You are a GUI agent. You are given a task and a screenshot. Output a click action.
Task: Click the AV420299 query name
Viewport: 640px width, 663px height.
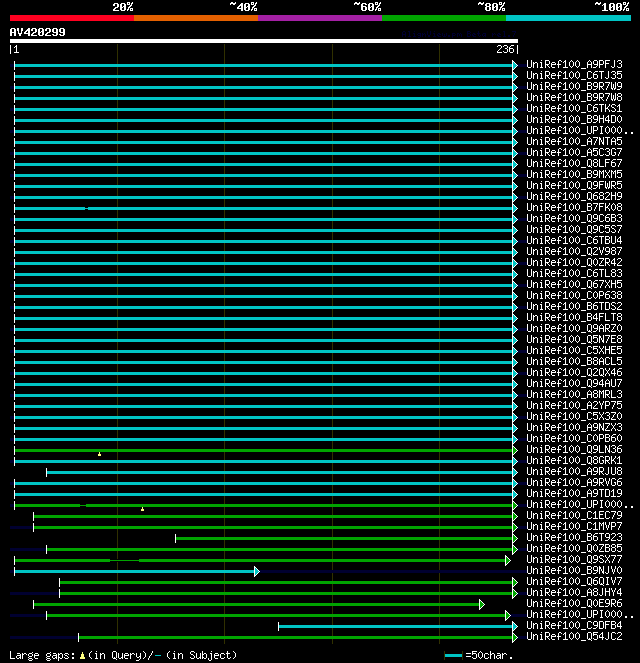coord(37,32)
